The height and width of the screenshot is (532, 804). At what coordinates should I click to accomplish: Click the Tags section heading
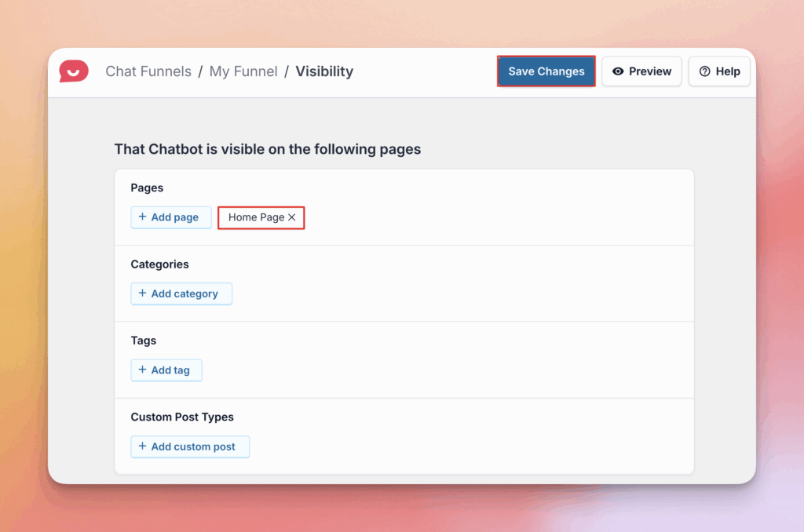[143, 341]
